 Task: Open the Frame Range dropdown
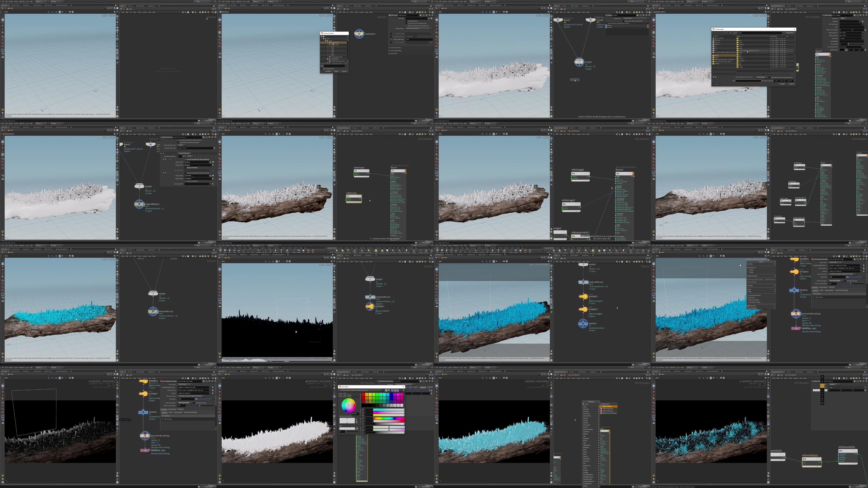[762, 78]
